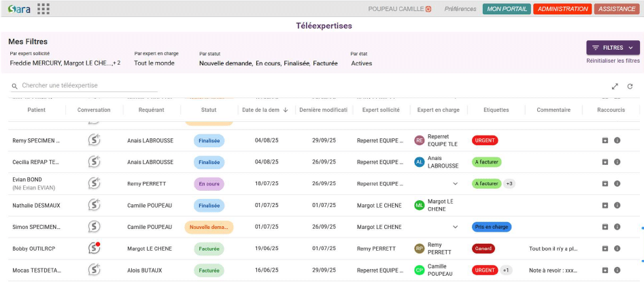Open conversation for Bobby OUTILRCP
Image resolution: width=644 pixels, height=282 pixels.
pyautogui.click(x=95, y=249)
